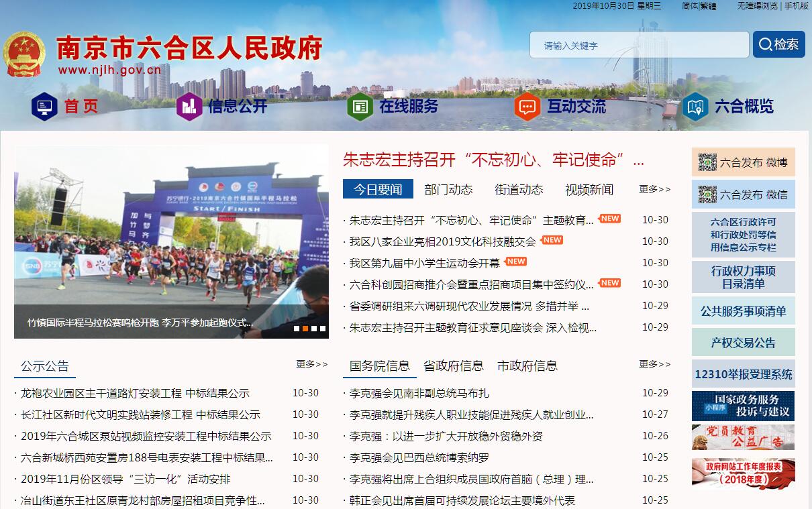Click the 在线服务 green hexagon icon
Image resolution: width=812 pixels, height=509 pixels.
[x=360, y=107]
